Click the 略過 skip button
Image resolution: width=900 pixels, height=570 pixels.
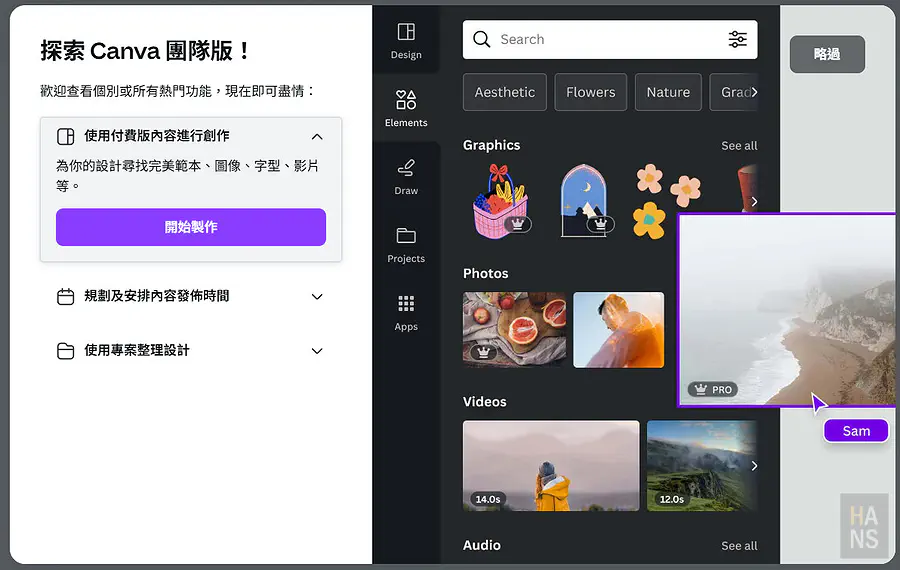[827, 54]
